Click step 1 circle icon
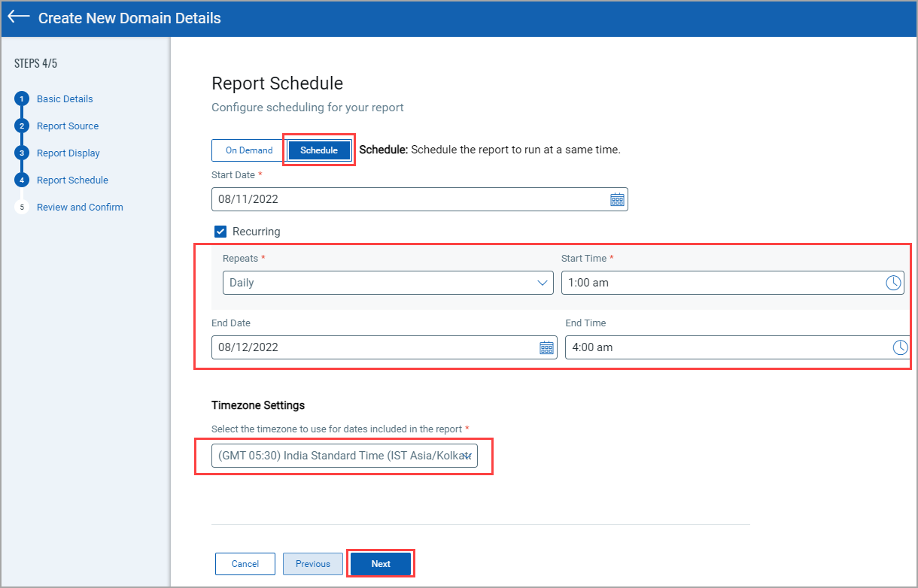The width and height of the screenshot is (918, 588). [x=22, y=99]
